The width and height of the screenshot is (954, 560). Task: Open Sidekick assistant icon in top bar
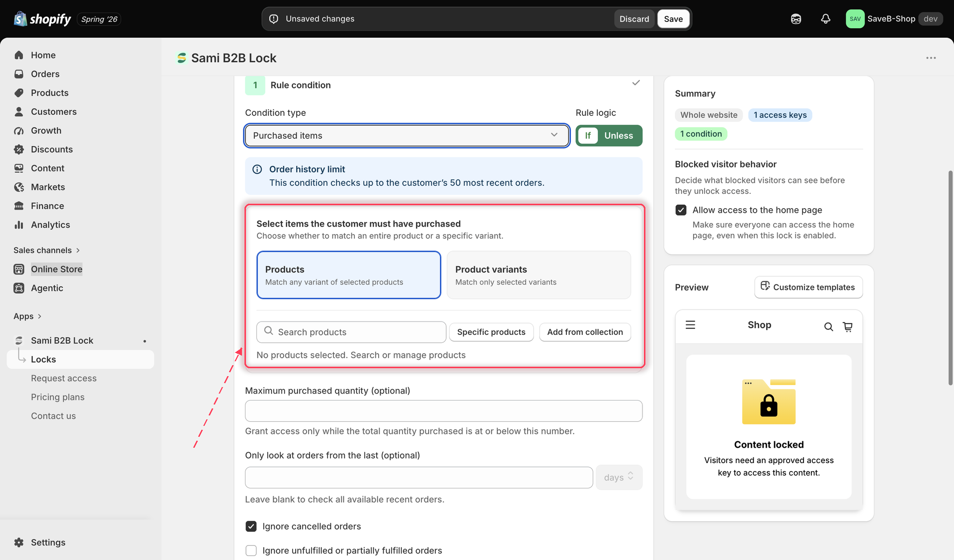[x=796, y=19]
